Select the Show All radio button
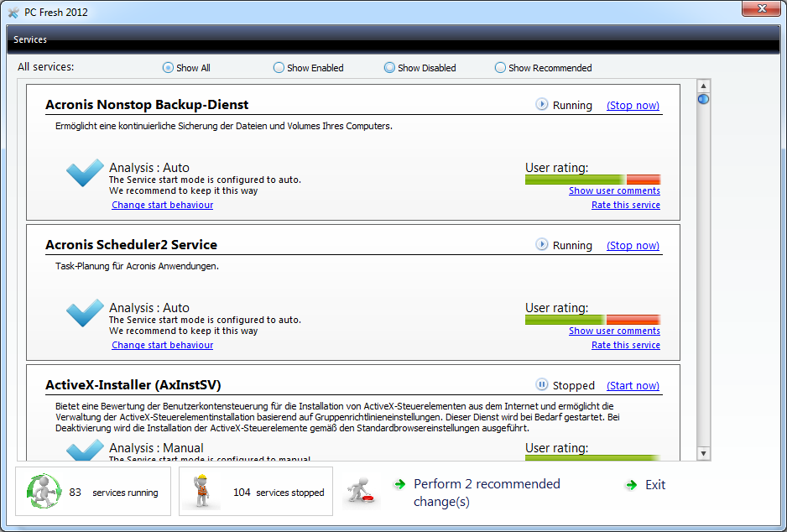Screen dimensions: 787x532 pos(168,68)
